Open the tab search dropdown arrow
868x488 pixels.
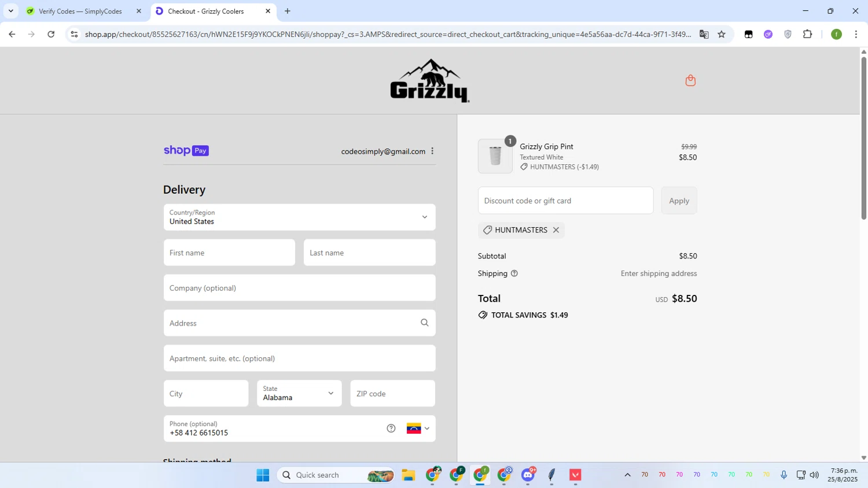coord(10,11)
